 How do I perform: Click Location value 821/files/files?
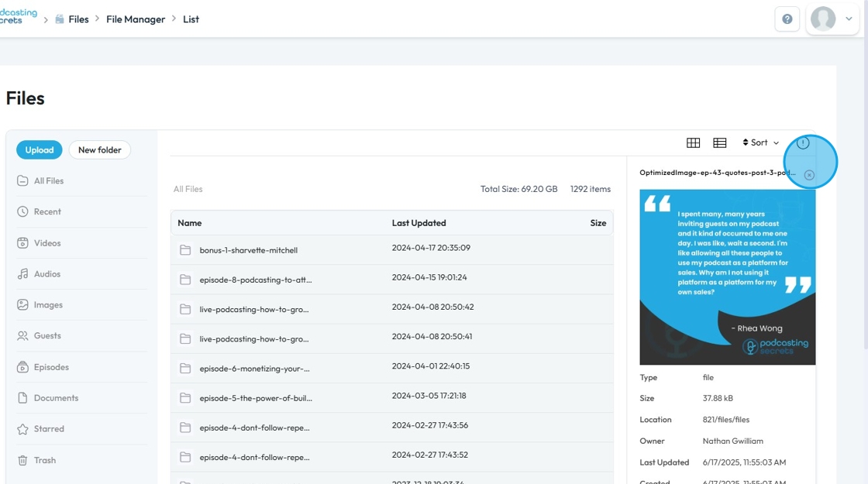pyautogui.click(x=725, y=420)
